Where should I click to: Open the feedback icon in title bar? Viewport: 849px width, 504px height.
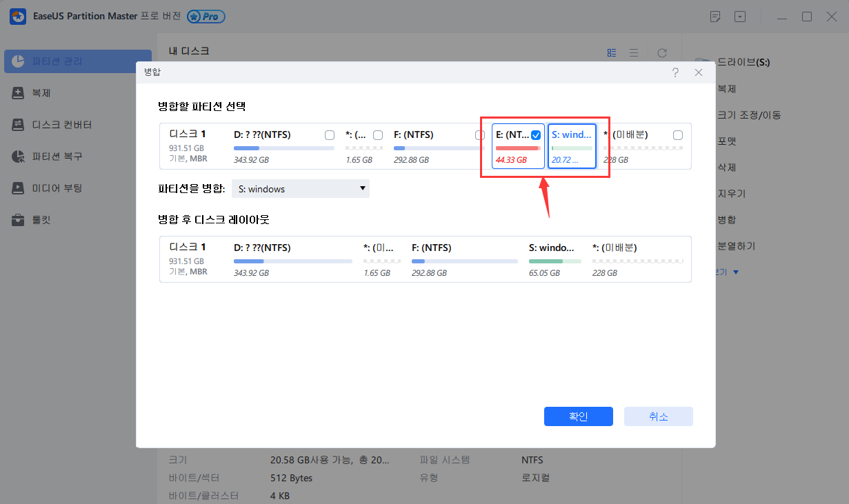pos(715,16)
